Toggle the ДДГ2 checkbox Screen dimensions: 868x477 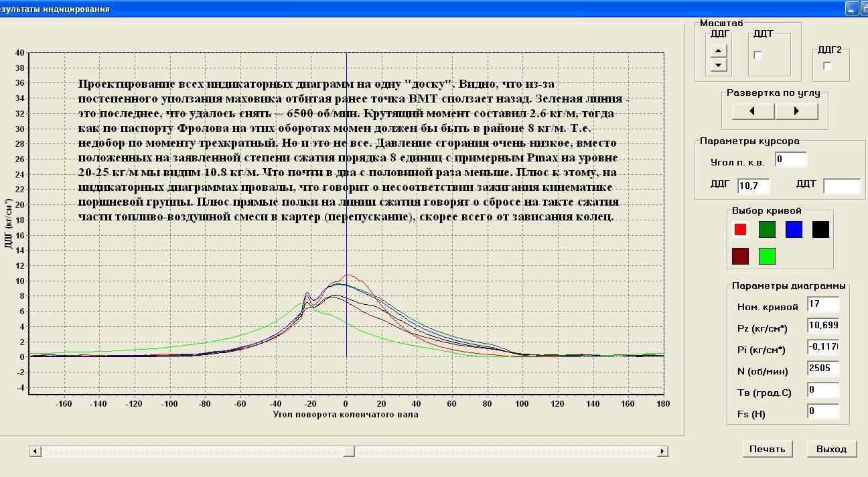coord(828,66)
